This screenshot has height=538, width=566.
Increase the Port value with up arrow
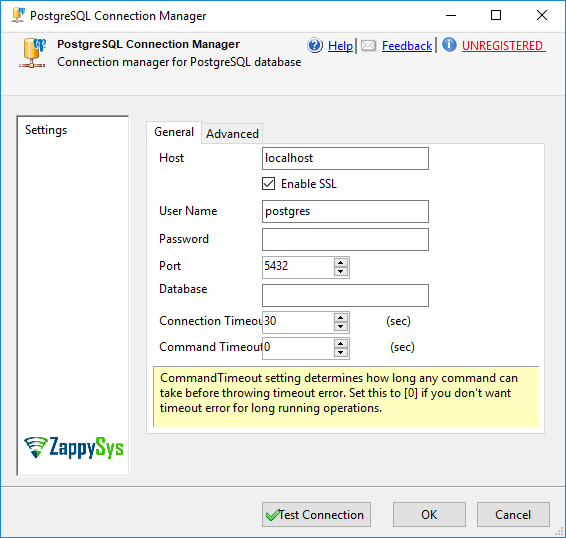(x=341, y=263)
